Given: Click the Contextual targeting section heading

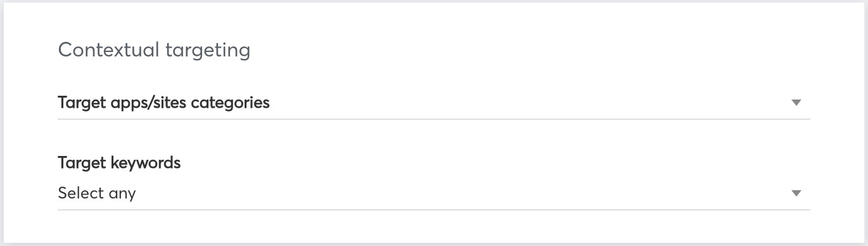Looking at the screenshot, I should point(154,50).
